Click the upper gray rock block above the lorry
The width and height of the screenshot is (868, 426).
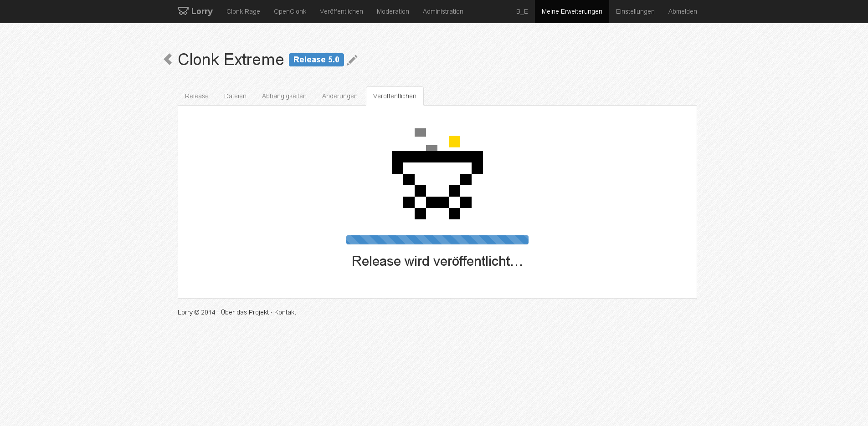tap(420, 132)
